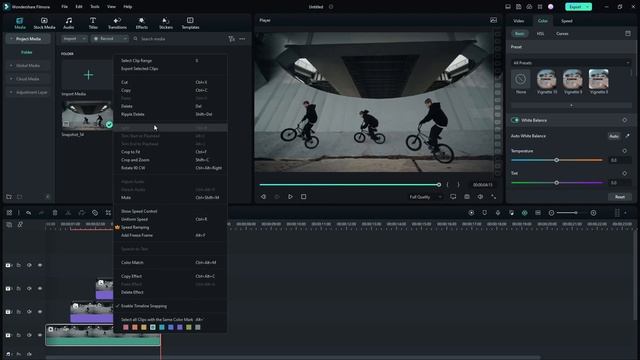Click the new folder icon below Adjustment Layer
The height and width of the screenshot is (360, 640).
pos(9,197)
